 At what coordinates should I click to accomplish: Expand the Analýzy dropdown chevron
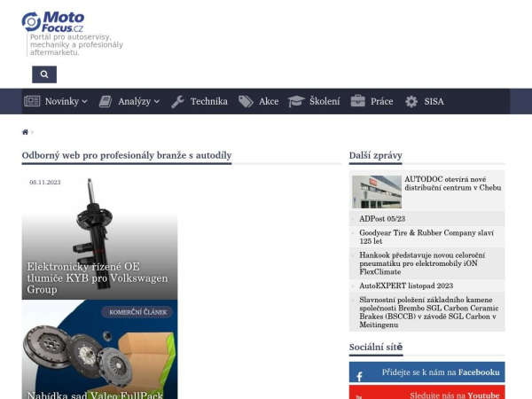pos(157,101)
